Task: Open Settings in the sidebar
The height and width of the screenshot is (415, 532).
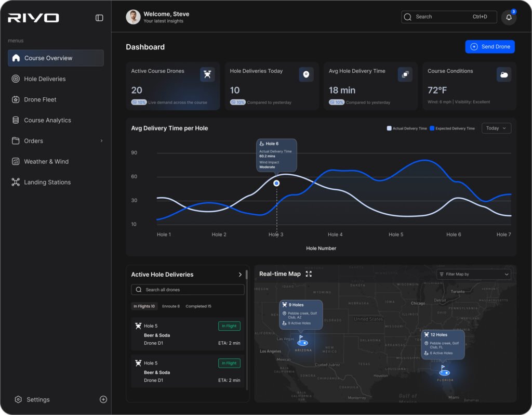Action: (37, 399)
